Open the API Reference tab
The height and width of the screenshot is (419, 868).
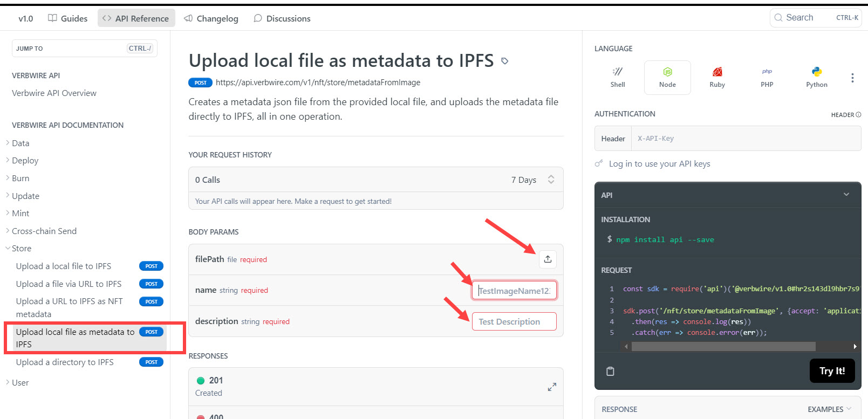(136, 18)
